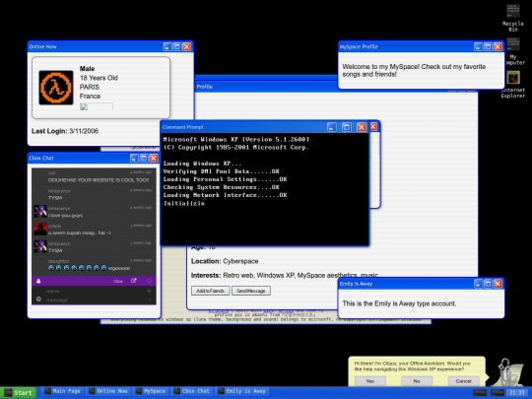Image resolution: width=532 pixels, height=399 pixels.
Task: Close the MySpace Profile window
Action: click(x=498, y=47)
